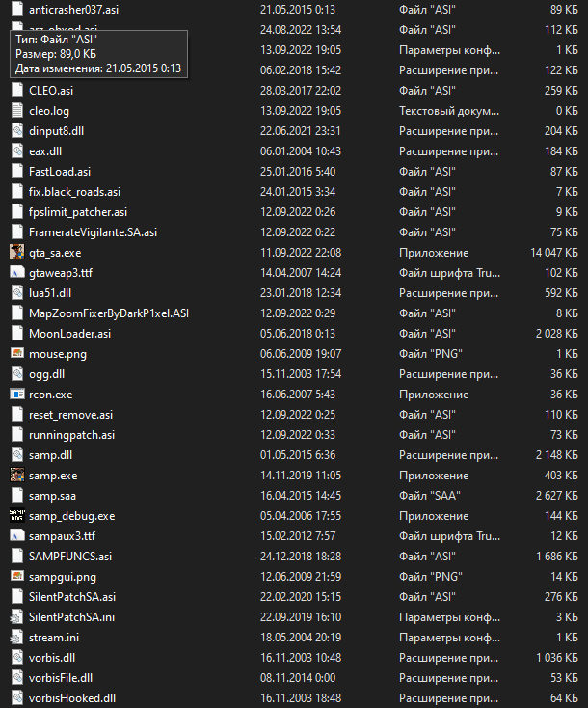Click the date 28.03.2017 22:02

click(x=301, y=91)
